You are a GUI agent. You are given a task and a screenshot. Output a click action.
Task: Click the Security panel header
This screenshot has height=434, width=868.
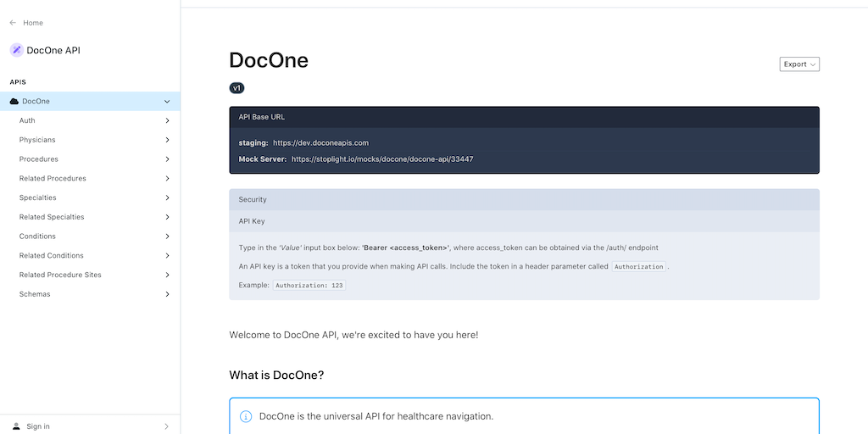pyautogui.click(x=524, y=199)
